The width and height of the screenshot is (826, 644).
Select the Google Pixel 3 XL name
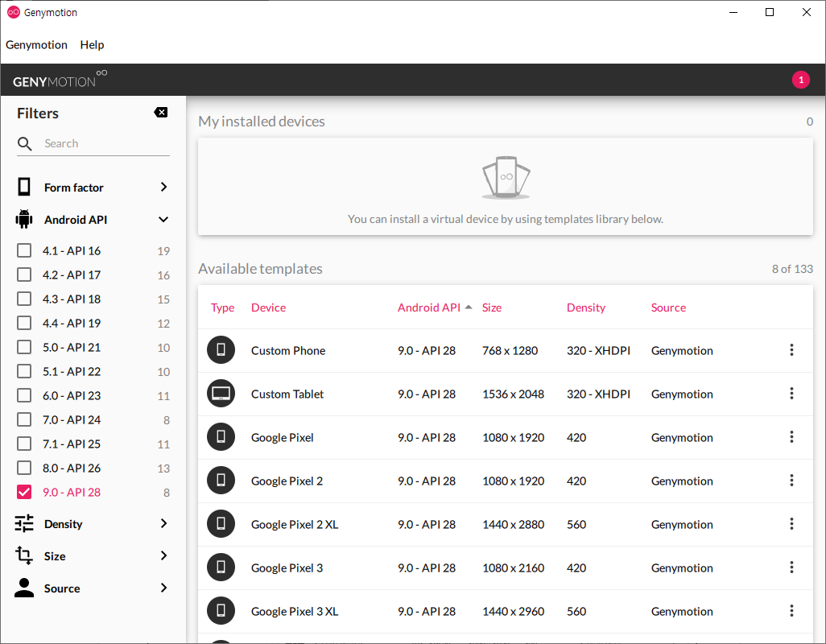click(x=295, y=611)
